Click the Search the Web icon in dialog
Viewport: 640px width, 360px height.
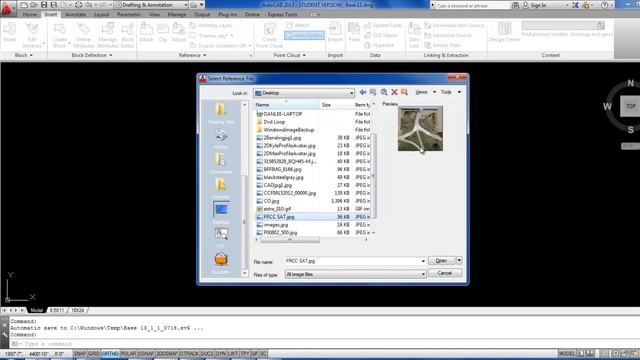pos(384,92)
